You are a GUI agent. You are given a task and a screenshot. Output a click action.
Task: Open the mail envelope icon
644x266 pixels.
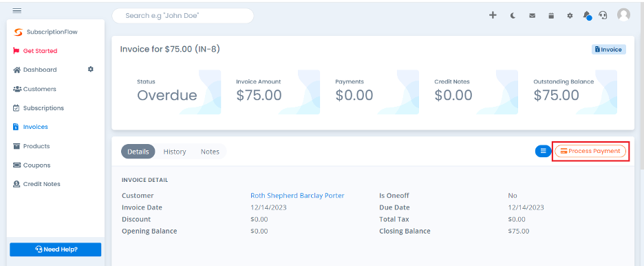coord(532,16)
